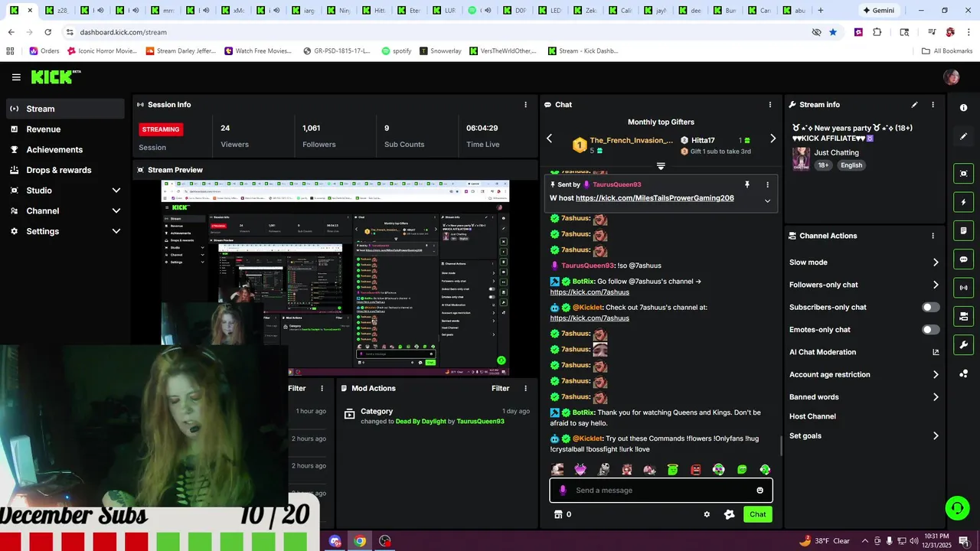This screenshot has height=551, width=980.
Task: Click the Stream Preview video thumbnail
Action: [335, 278]
